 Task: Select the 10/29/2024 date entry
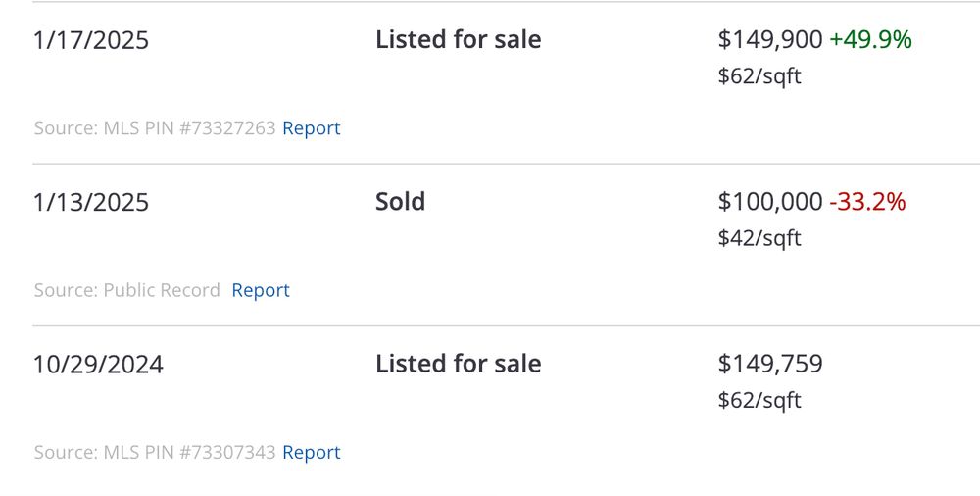point(98,365)
